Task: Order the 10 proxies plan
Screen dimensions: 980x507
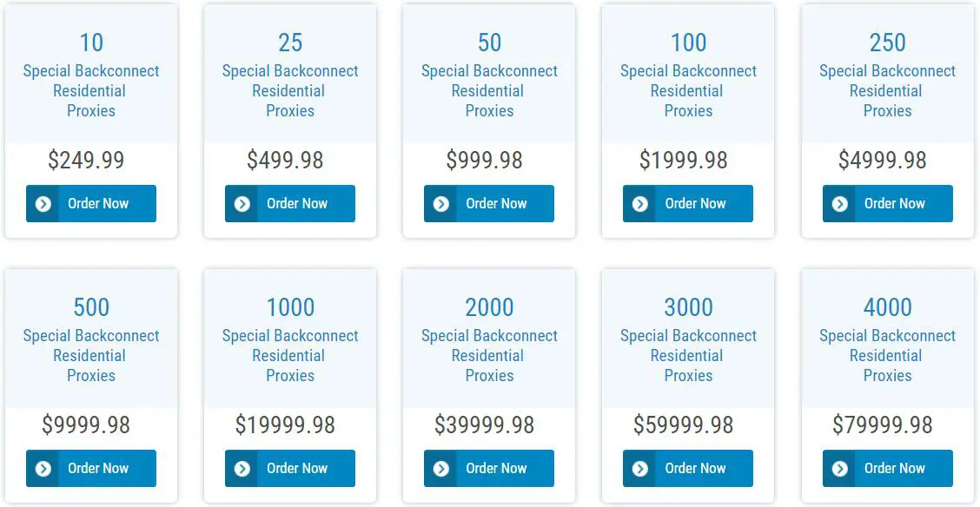Action: click(x=98, y=204)
